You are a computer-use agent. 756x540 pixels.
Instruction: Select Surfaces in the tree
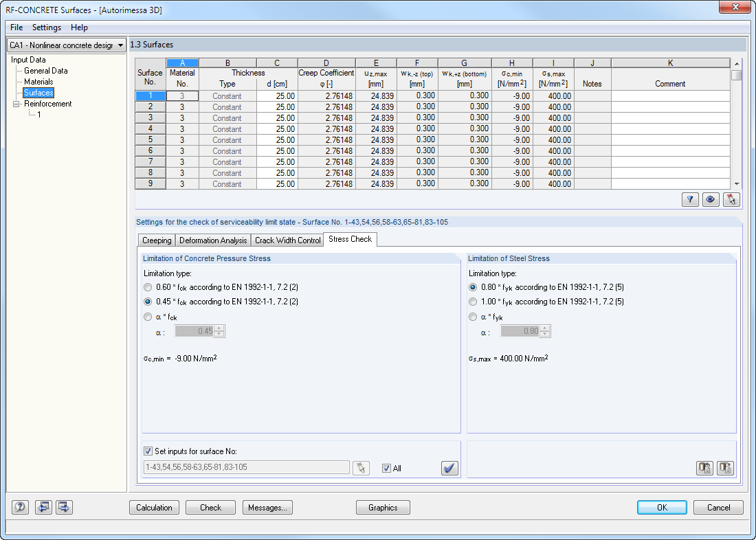(38, 93)
